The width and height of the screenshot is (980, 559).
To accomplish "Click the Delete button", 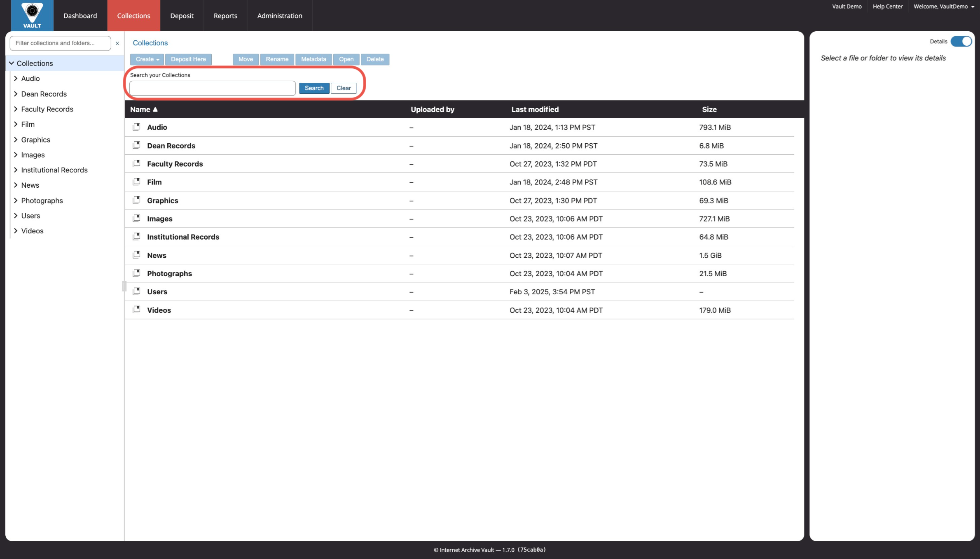I will point(375,59).
